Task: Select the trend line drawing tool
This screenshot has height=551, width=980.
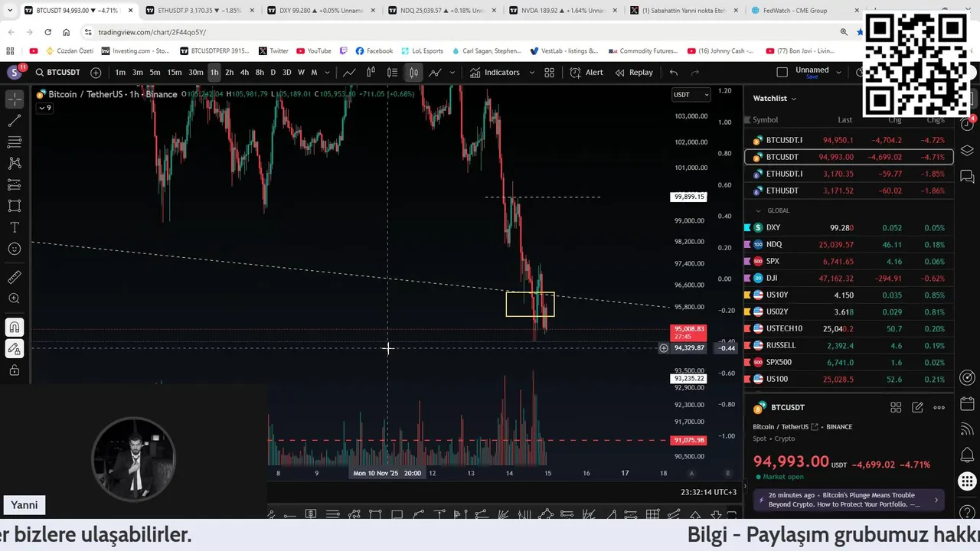Action: pos(15,121)
